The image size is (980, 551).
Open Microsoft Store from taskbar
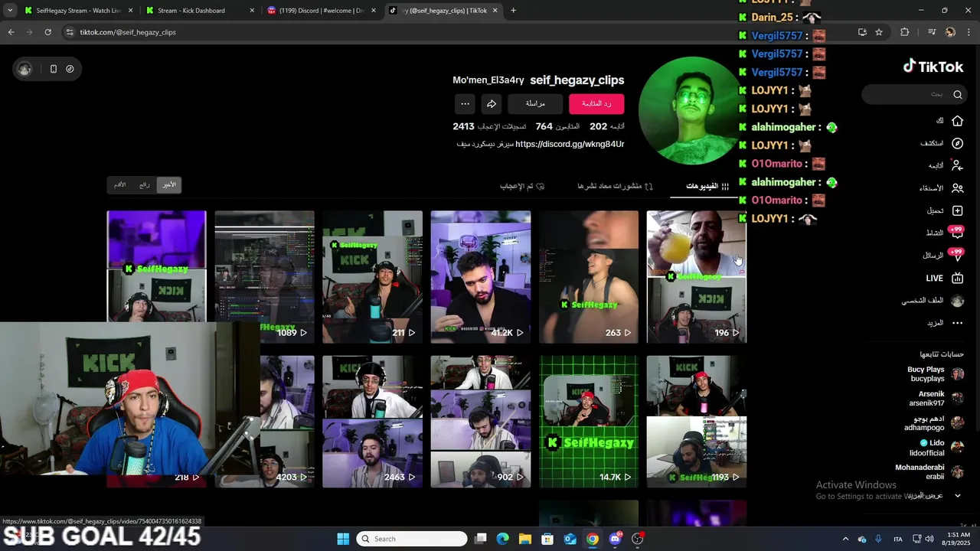[x=547, y=539]
